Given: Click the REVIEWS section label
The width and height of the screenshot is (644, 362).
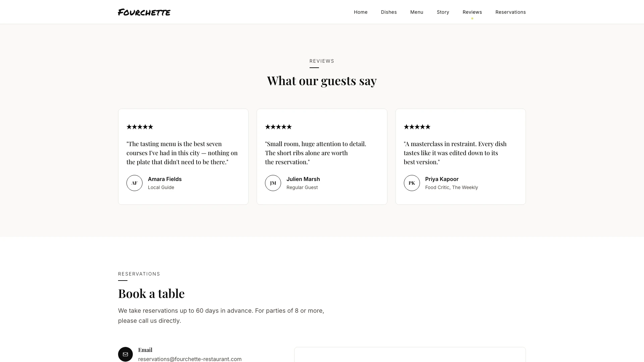Looking at the screenshot, I should coord(322,61).
